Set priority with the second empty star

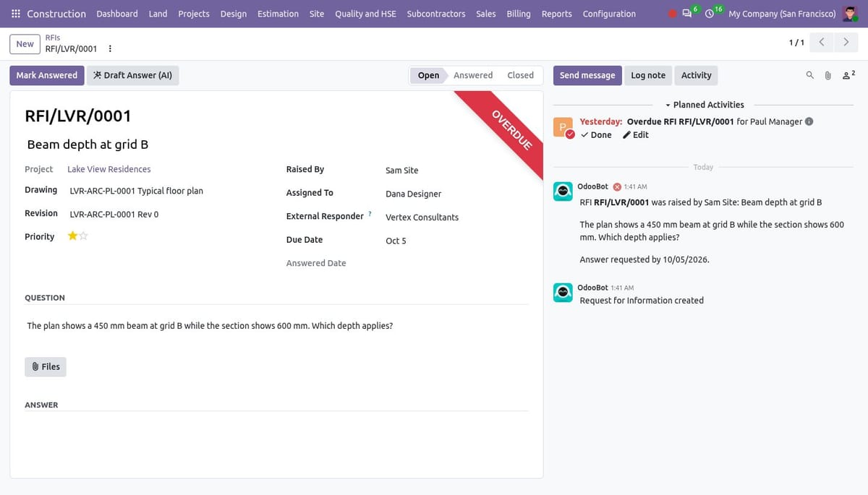coord(83,236)
